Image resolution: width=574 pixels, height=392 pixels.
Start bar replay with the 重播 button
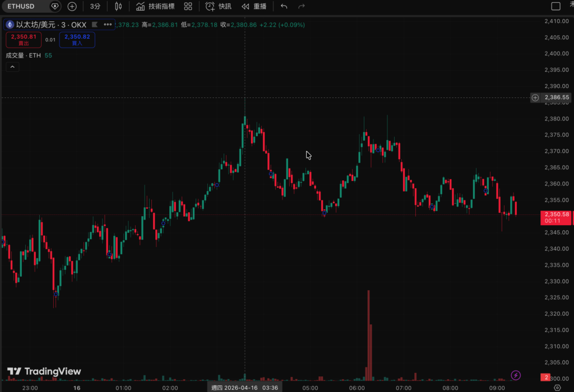pos(254,6)
